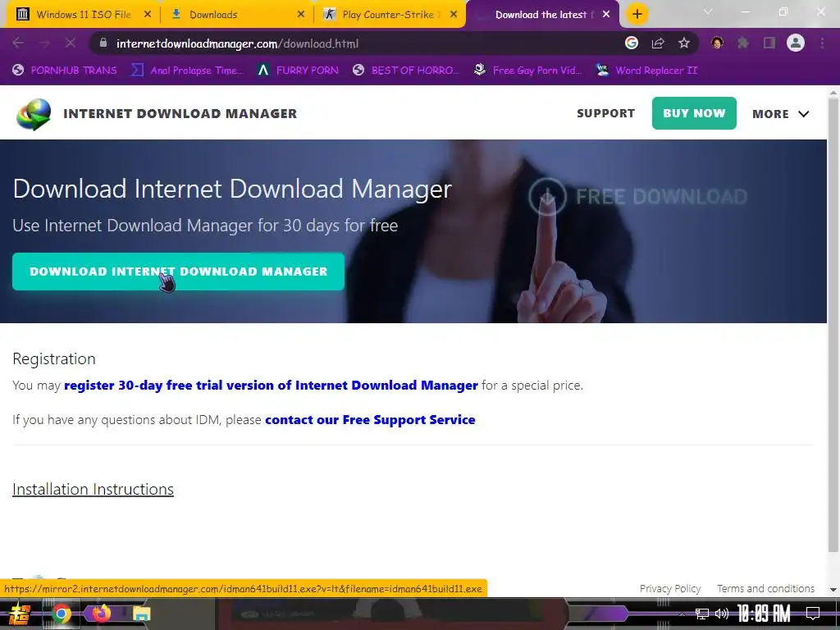
Task: Open File Explorer from the taskbar
Action: [x=141, y=614]
